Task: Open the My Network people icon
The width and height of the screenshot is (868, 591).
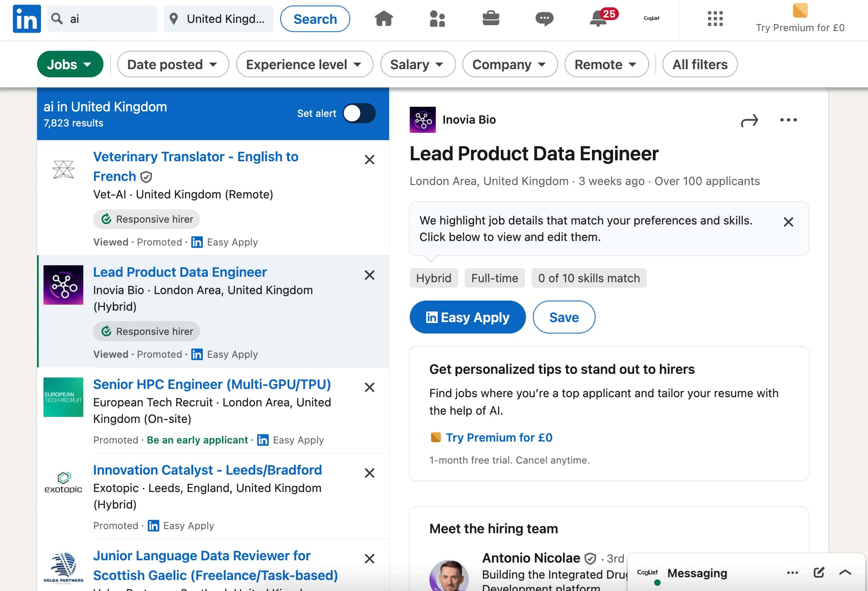Action: point(437,19)
